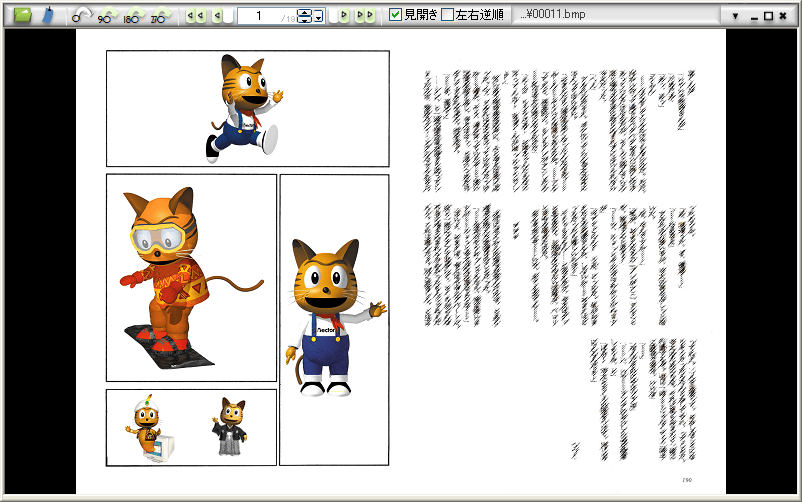Enable the 左右逆順 reverse order checkbox
The height and width of the screenshot is (502, 802).
(x=448, y=15)
